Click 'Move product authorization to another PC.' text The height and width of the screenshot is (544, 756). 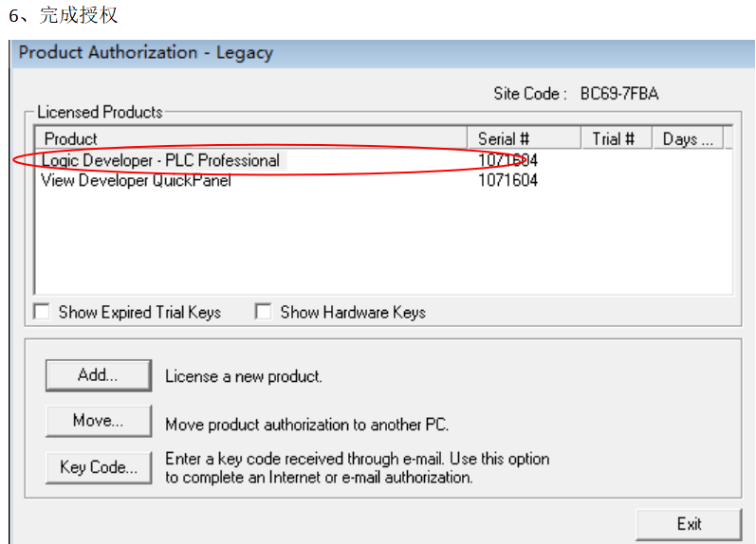point(307,425)
